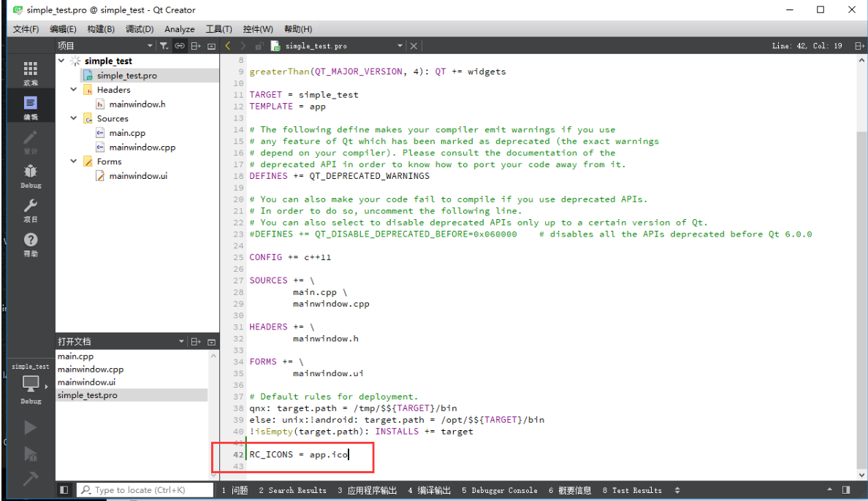
Task: Open the Edit menu
Action: [63, 29]
